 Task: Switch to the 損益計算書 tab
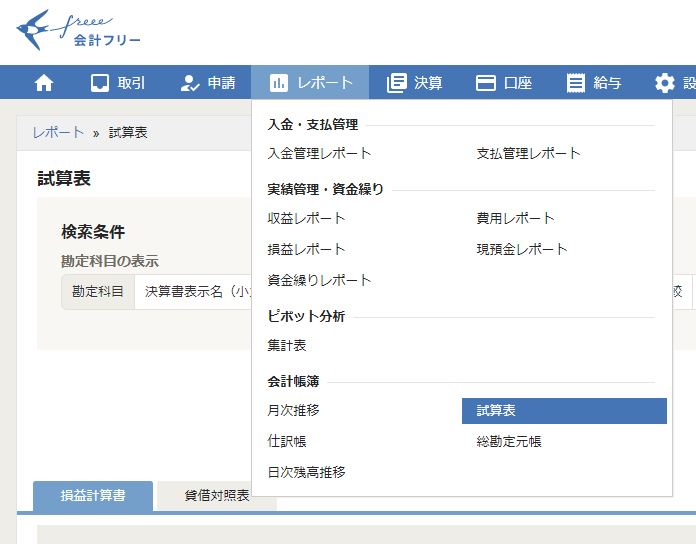[93, 496]
